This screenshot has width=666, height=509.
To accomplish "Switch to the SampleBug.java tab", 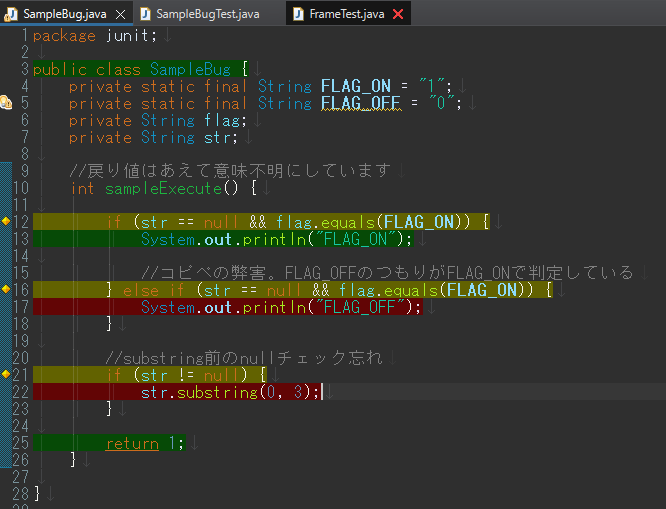I will 65,14.
